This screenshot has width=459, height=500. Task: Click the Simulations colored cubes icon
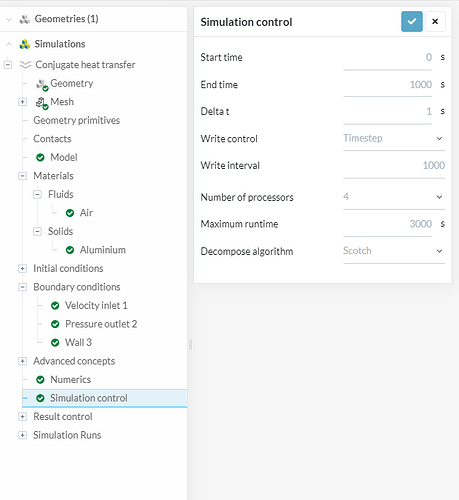(x=25, y=44)
